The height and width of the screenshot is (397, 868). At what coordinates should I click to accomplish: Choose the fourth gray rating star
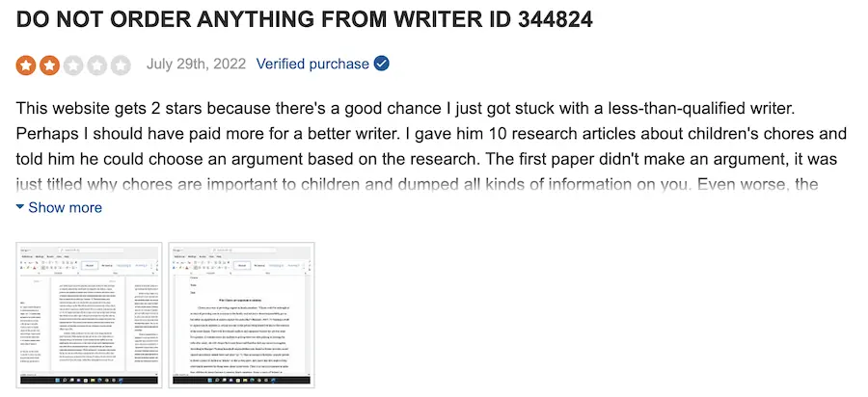(x=96, y=65)
